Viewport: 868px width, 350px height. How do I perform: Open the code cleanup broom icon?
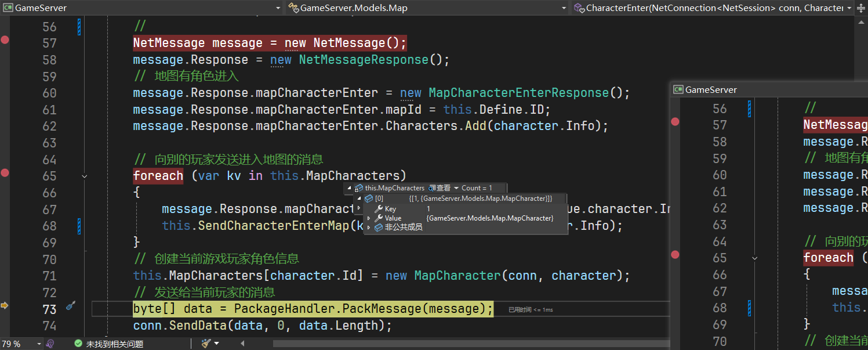pyautogui.click(x=205, y=344)
